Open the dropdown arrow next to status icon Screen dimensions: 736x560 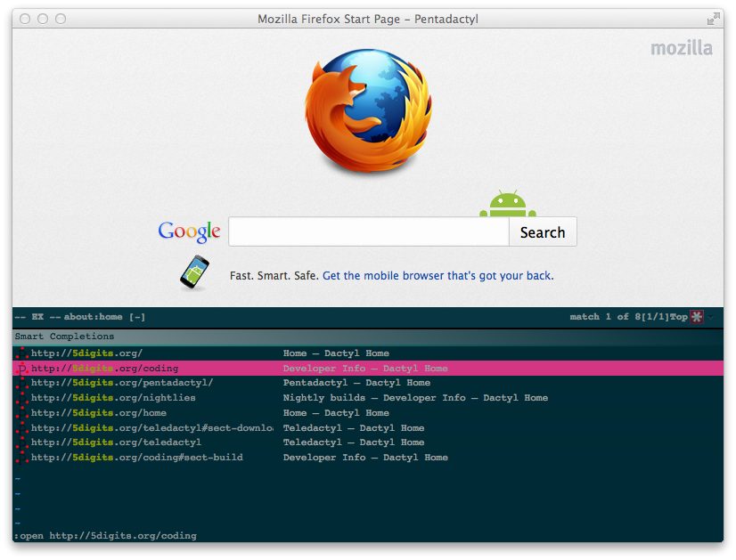coord(711,317)
